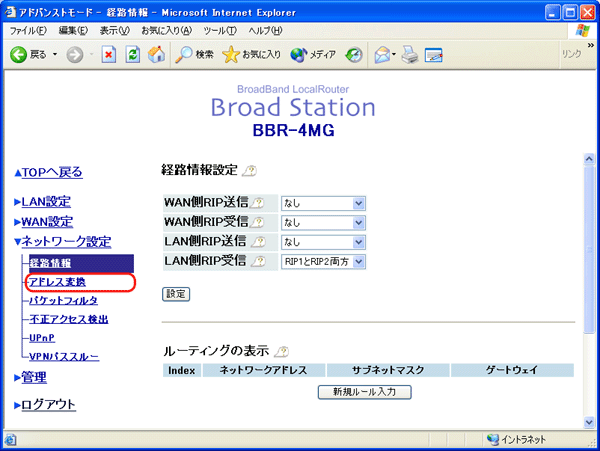Image resolution: width=600 pixels, height=451 pixels.
Task: Open the ファイル(F) menu
Action: pyautogui.click(x=28, y=31)
